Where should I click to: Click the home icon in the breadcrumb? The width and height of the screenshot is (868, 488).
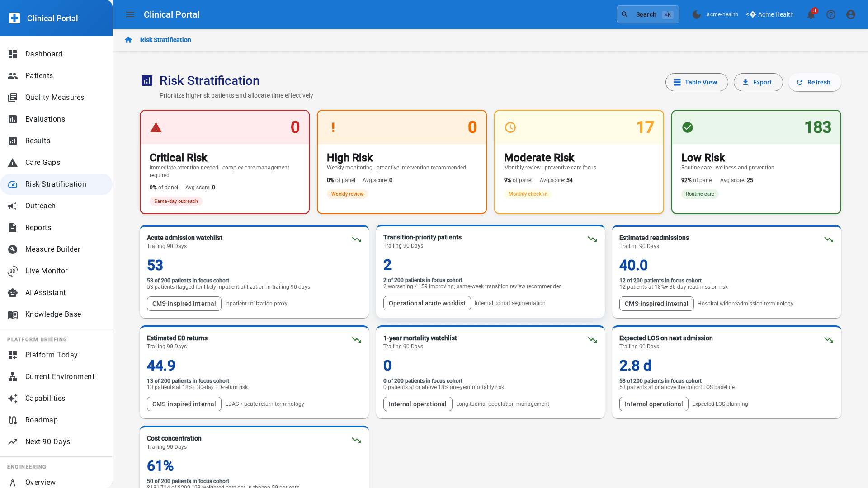coord(128,40)
